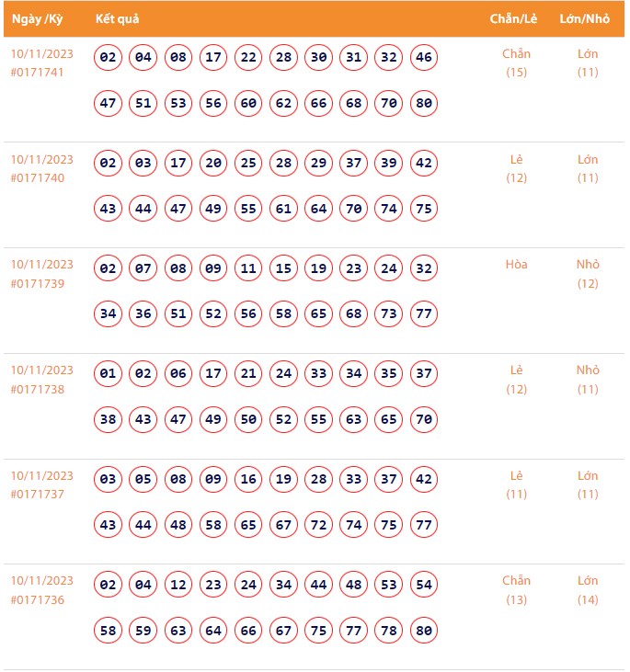Click ball 12 in draw #0171736

click(178, 586)
